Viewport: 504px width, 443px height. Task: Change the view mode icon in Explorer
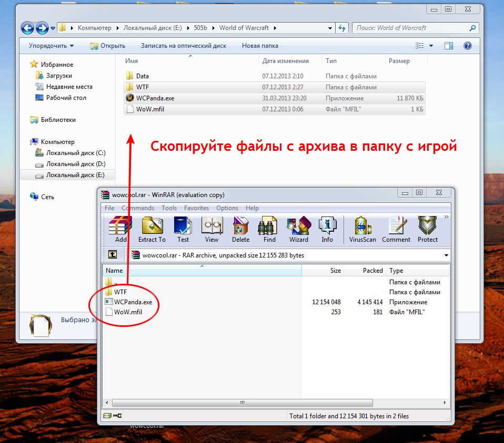419,46
